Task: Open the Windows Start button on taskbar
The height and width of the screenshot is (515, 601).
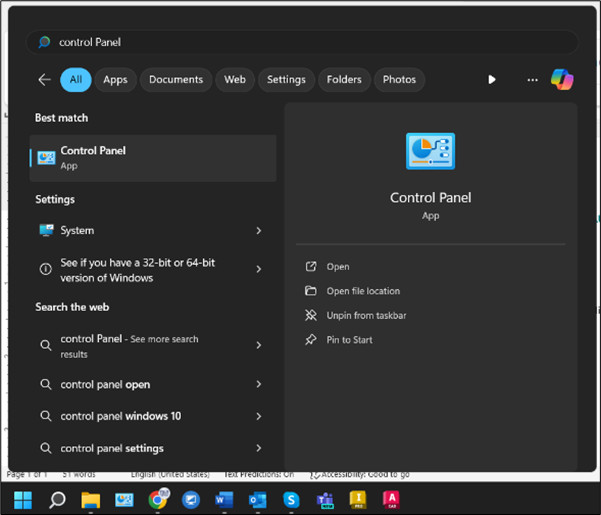Action: point(23,500)
